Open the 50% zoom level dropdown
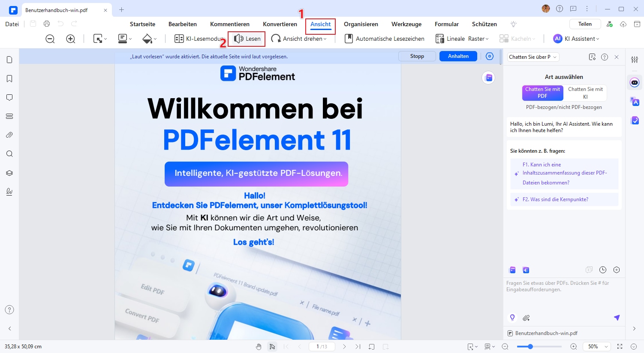 click(x=596, y=347)
